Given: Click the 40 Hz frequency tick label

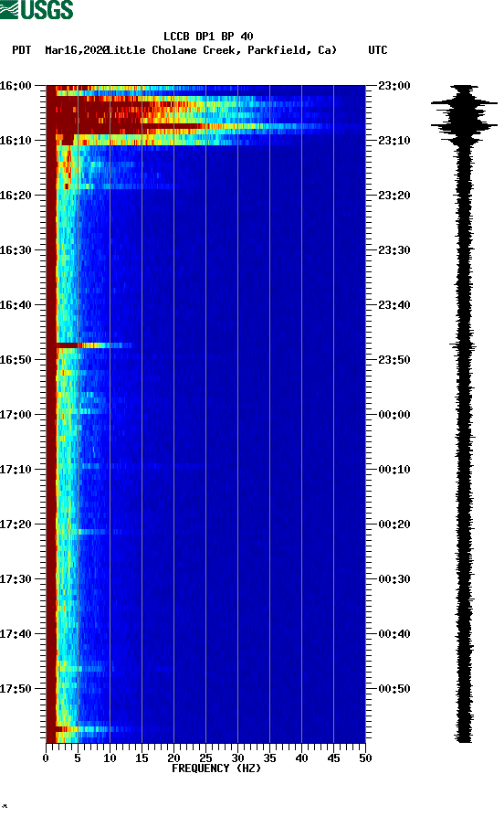Looking at the screenshot, I should click(301, 758).
